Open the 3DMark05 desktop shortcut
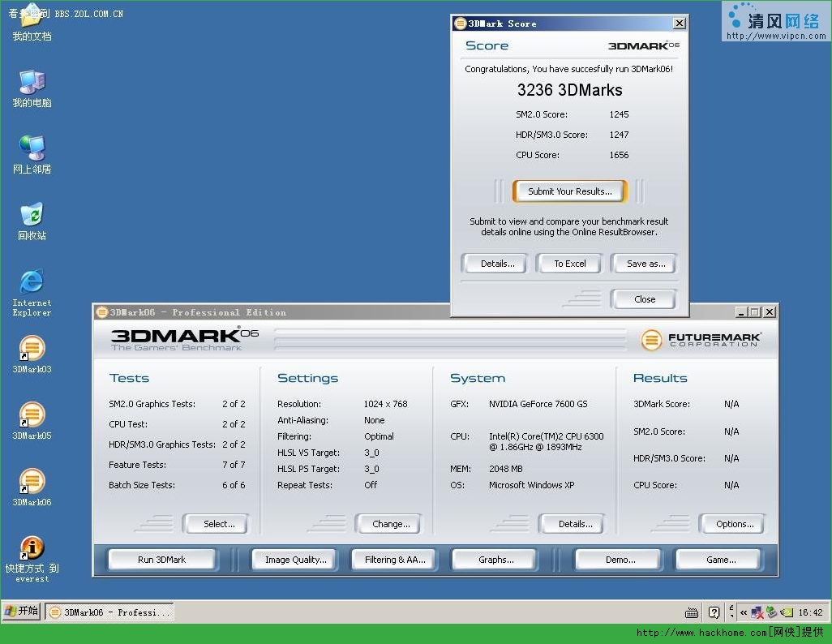The image size is (832, 644). pyautogui.click(x=32, y=420)
